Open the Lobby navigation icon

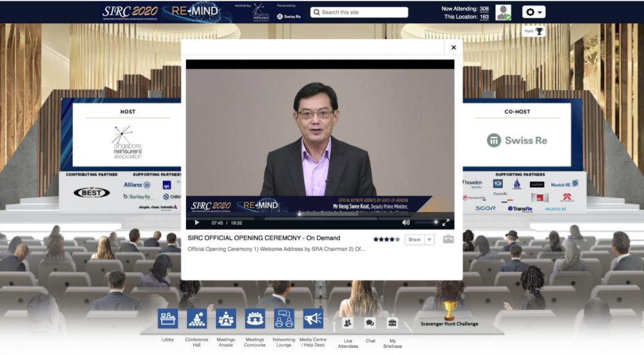(167, 318)
